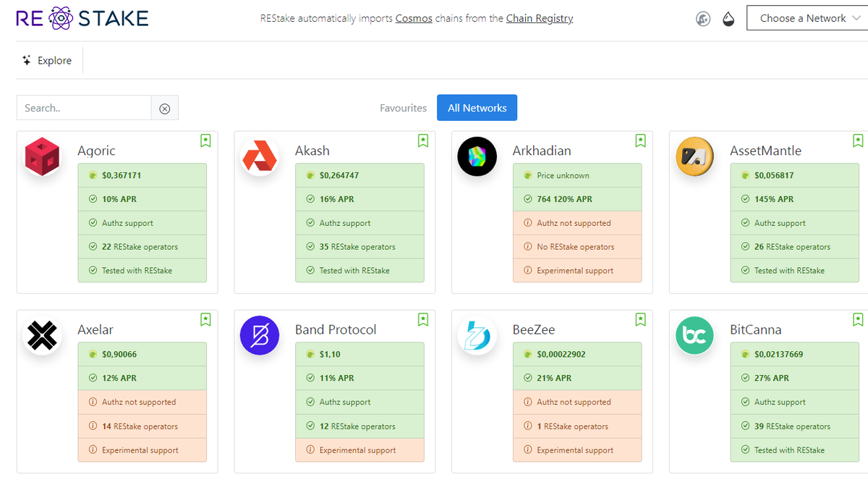
Task: Toggle favourite bookmark on Agoric card
Action: point(205,140)
